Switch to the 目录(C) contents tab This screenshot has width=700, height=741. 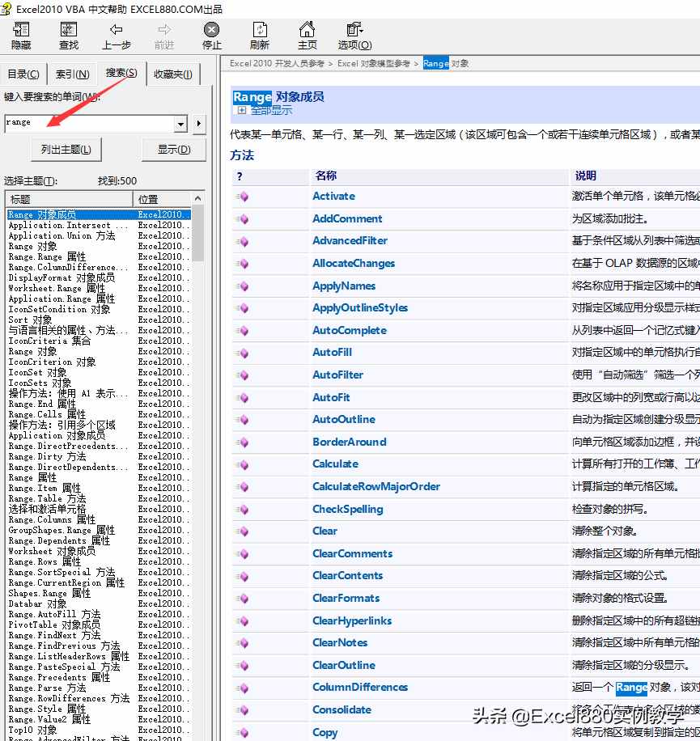pyautogui.click(x=23, y=74)
